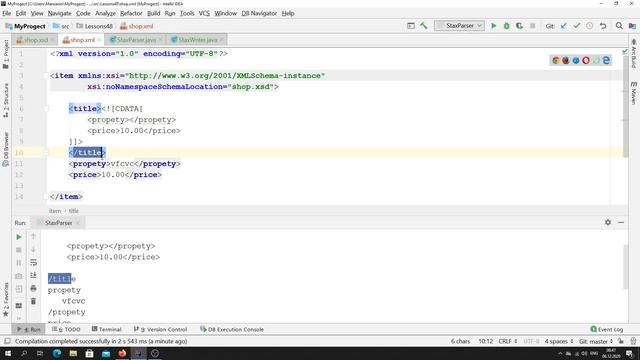640x360 pixels.
Task: Click the toolbar stop button
Action: pos(532,26)
